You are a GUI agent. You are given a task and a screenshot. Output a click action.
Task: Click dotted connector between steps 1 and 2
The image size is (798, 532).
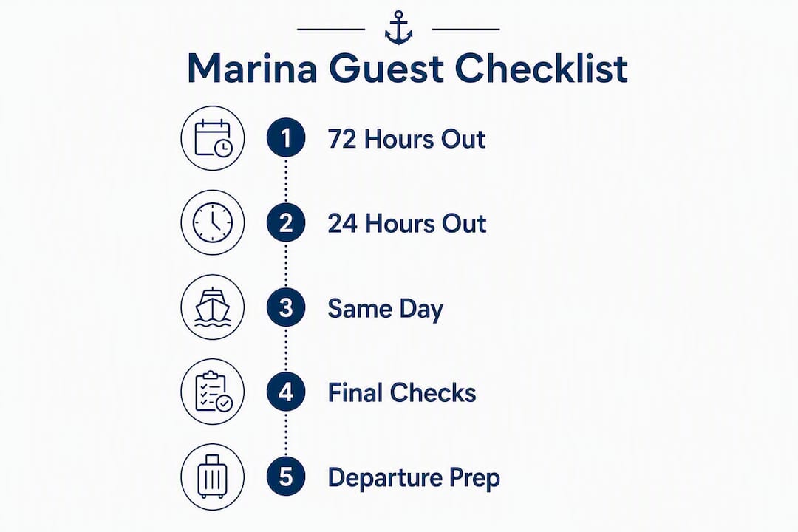pos(286,181)
